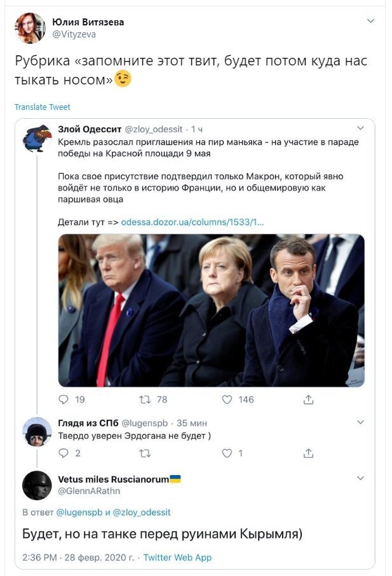Viewport: 392px width, 576px height.
Task: Expand options chevron on Глядя из СПб tweet
Action: point(360,422)
